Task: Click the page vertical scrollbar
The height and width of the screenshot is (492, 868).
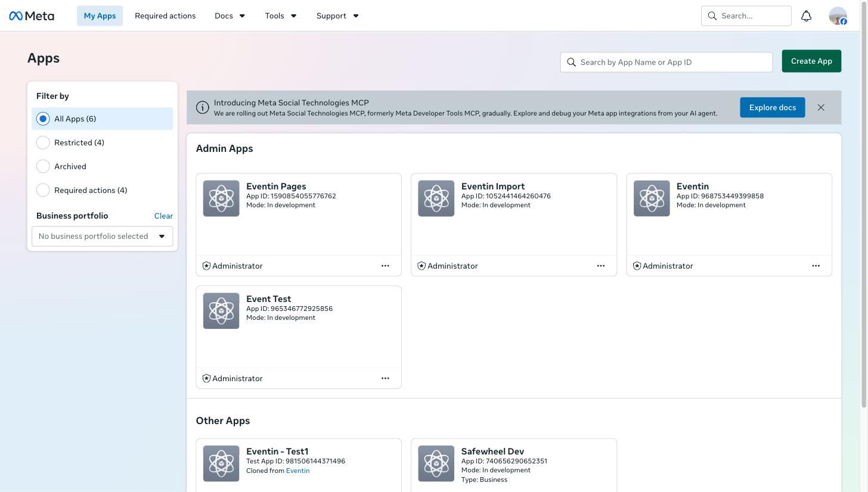Action: point(864,204)
